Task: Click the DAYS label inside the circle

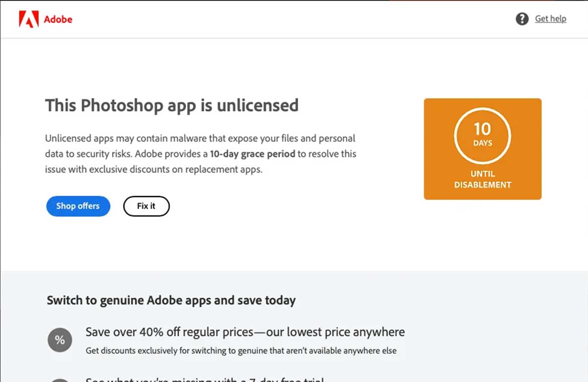Action: point(483,143)
